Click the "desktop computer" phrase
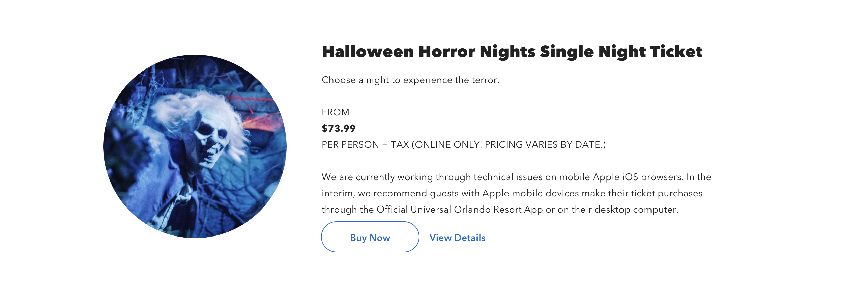Screen dimensions: 868x305 [x=635, y=210]
